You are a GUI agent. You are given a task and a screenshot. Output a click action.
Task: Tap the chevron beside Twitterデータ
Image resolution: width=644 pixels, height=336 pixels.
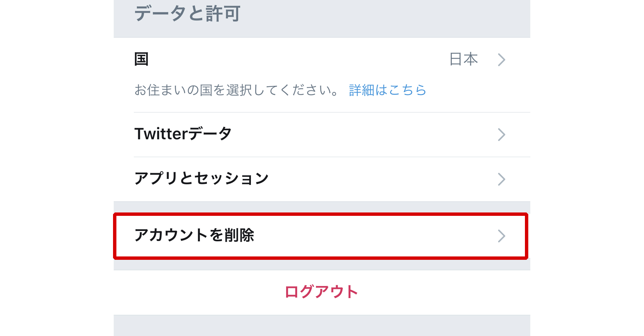[x=501, y=135]
